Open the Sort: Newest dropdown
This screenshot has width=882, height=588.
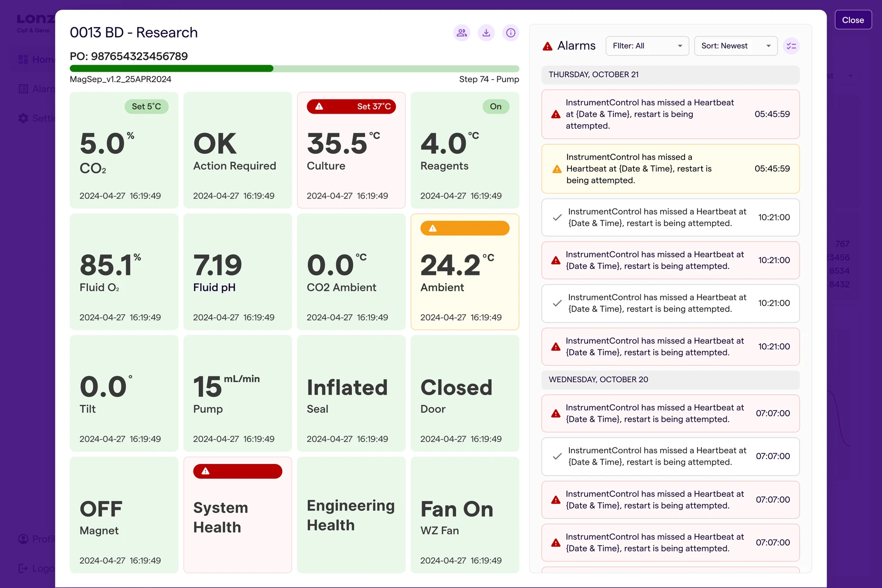(735, 46)
